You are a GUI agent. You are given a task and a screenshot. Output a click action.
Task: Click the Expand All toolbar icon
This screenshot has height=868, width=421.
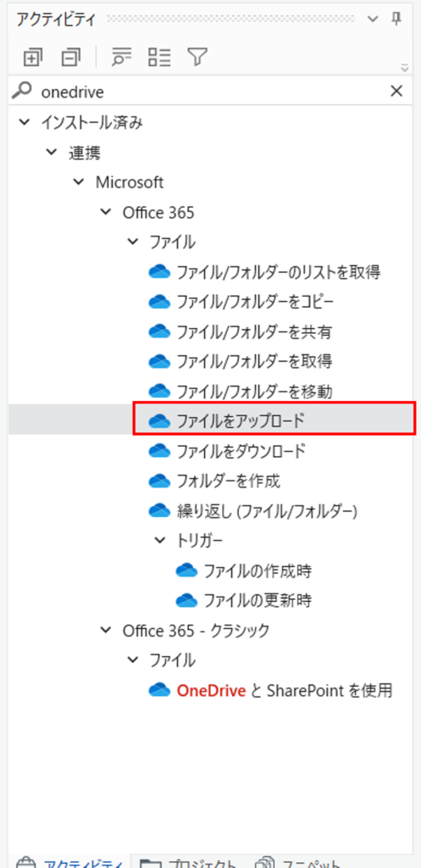click(33, 57)
